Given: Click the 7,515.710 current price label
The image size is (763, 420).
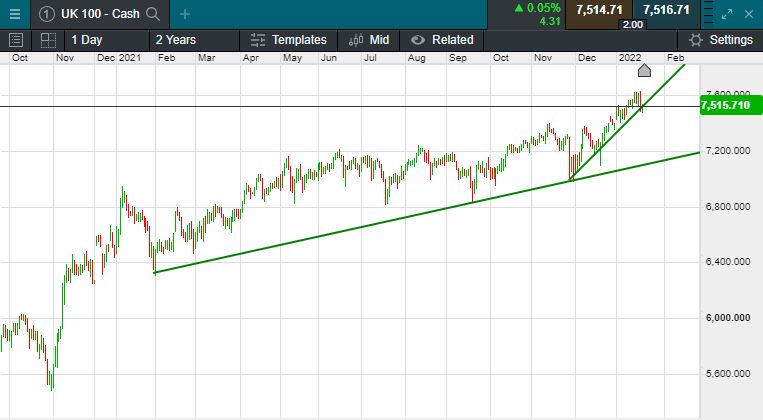Looking at the screenshot, I should (x=727, y=105).
